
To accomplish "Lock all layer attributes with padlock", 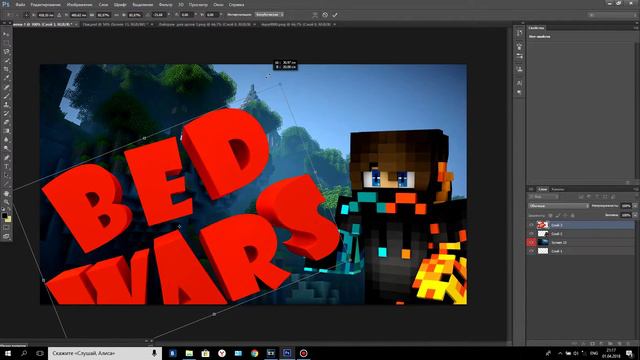I will click(x=572, y=215).
